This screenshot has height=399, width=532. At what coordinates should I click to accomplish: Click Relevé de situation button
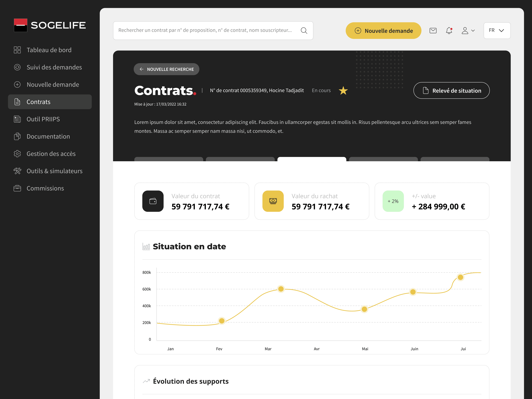[451, 91]
